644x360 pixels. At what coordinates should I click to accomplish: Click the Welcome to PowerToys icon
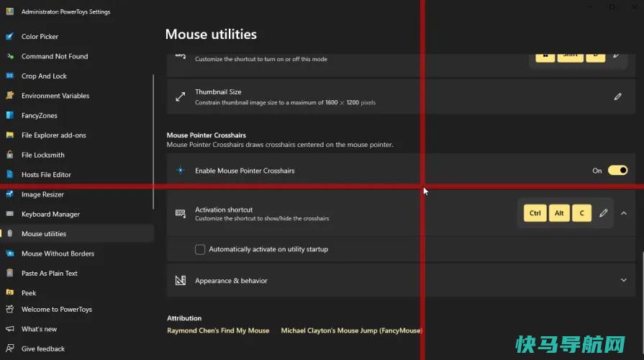coord(10,309)
